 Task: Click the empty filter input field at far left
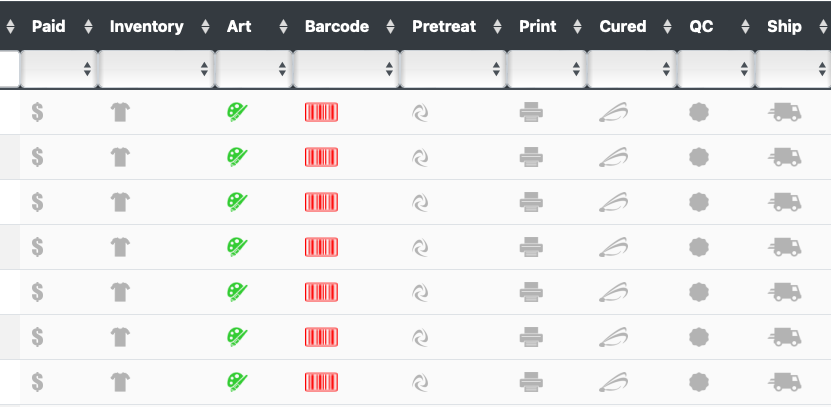10,69
